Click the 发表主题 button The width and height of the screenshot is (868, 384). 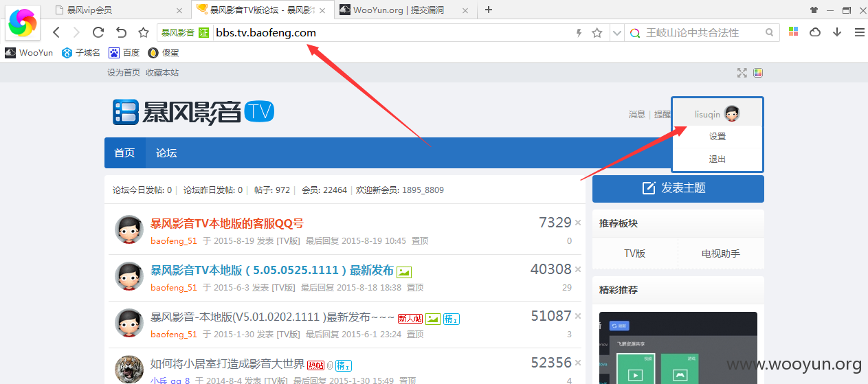(678, 189)
